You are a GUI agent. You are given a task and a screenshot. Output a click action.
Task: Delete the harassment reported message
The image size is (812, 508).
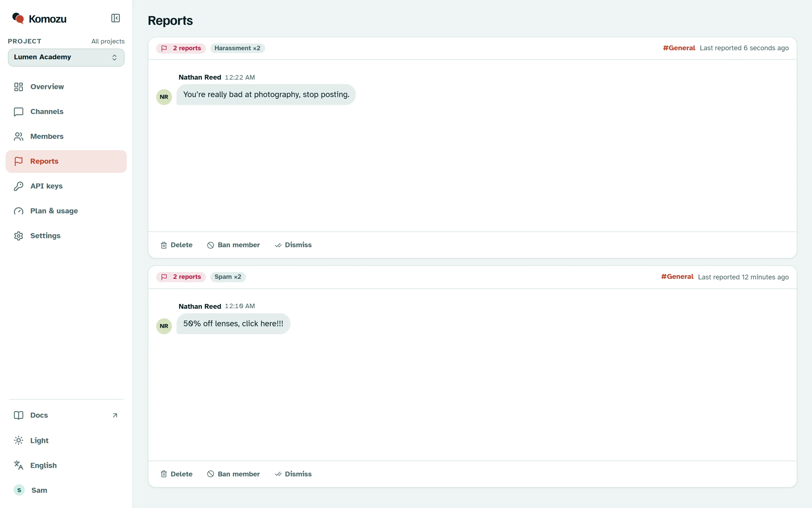click(176, 245)
